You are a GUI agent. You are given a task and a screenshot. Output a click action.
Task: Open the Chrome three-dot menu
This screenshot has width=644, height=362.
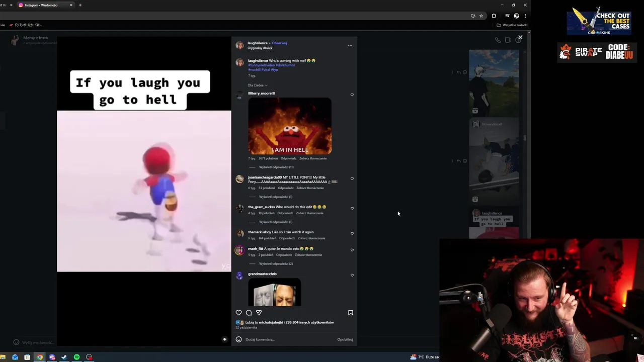coord(525,16)
